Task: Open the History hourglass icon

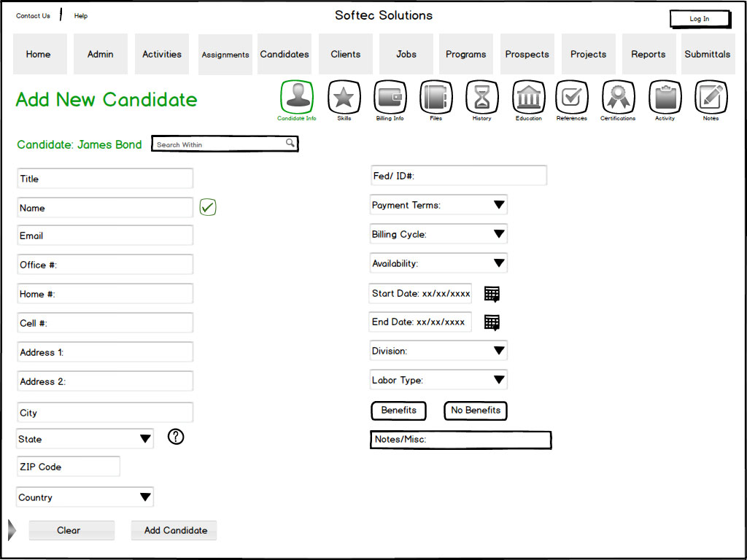Action: click(x=481, y=97)
